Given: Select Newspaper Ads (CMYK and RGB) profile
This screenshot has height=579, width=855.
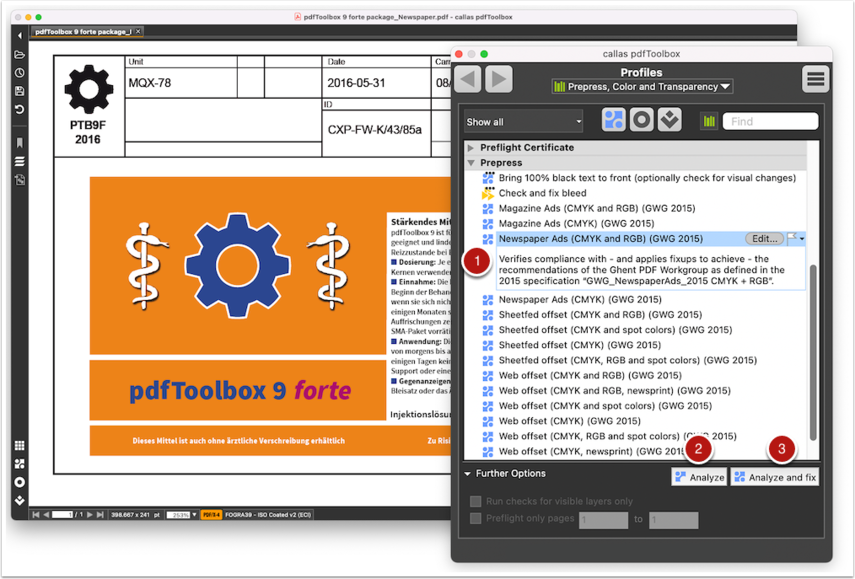Looking at the screenshot, I should (x=601, y=239).
